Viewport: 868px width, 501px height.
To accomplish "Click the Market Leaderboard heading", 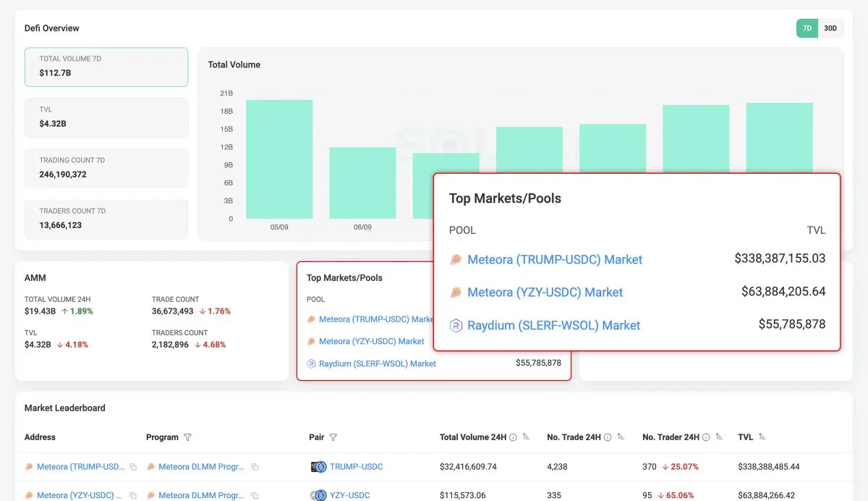I will pos(65,408).
